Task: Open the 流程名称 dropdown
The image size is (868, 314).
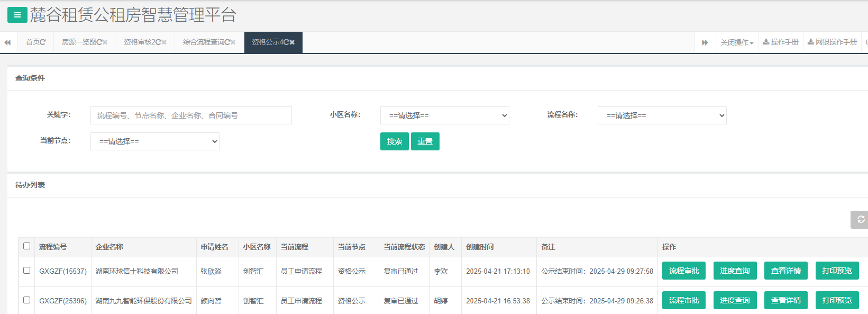Action: 662,115
